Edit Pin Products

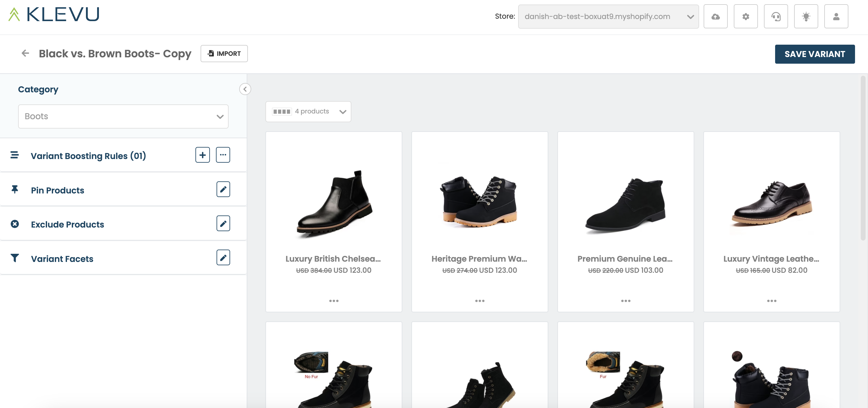[x=223, y=190]
